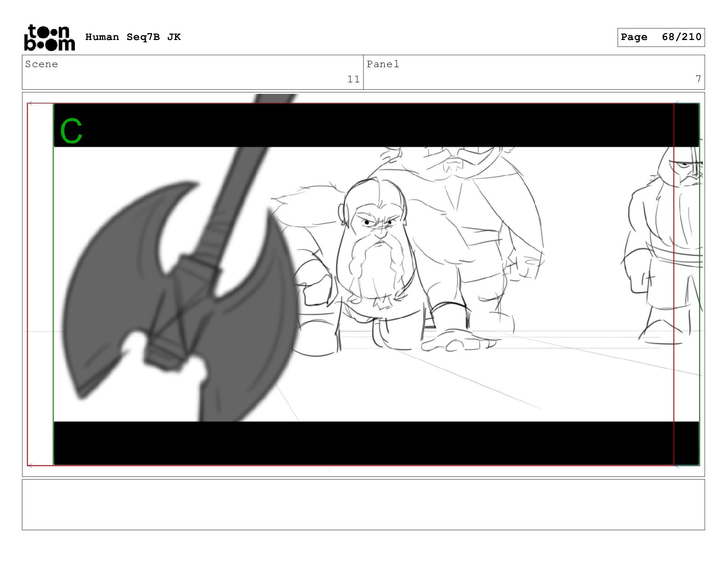Select the 'Human Seq7B JK' title text
The height and width of the screenshot is (563, 728).
pos(133,37)
